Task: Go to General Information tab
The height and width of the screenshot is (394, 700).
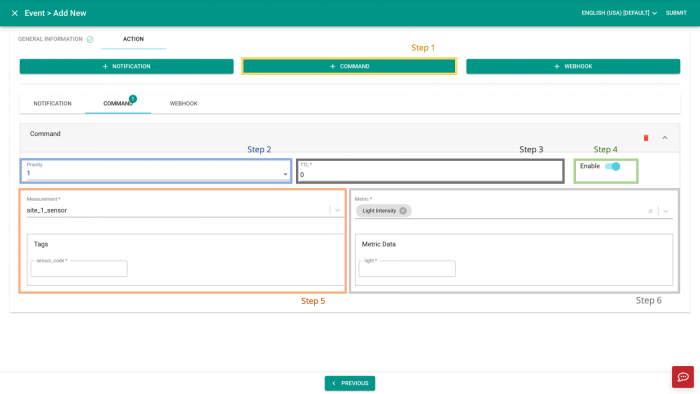Action: 50,39
